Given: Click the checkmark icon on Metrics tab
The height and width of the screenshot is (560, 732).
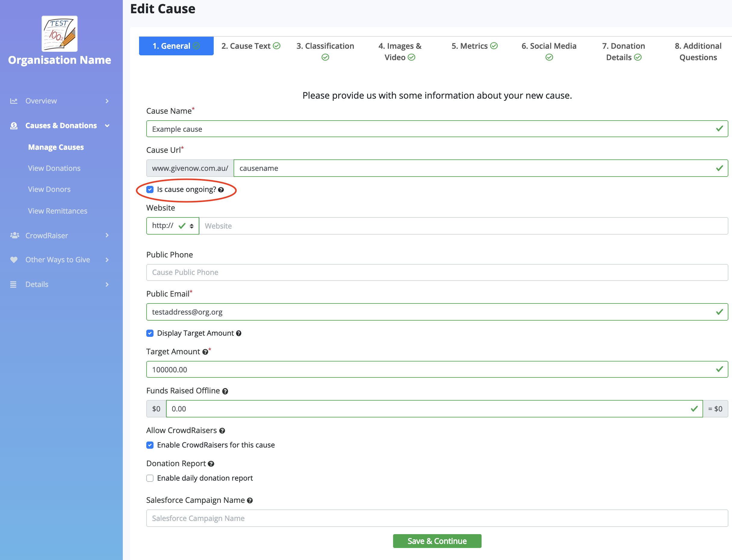Looking at the screenshot, I should (x=494, y=46).
